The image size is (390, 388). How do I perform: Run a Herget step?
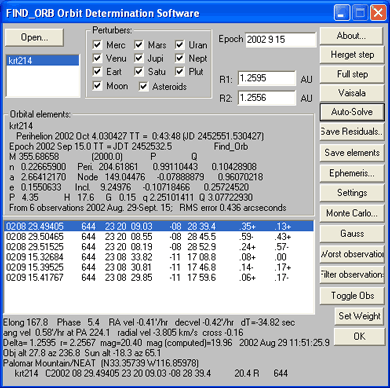click(x=351, y=55)
